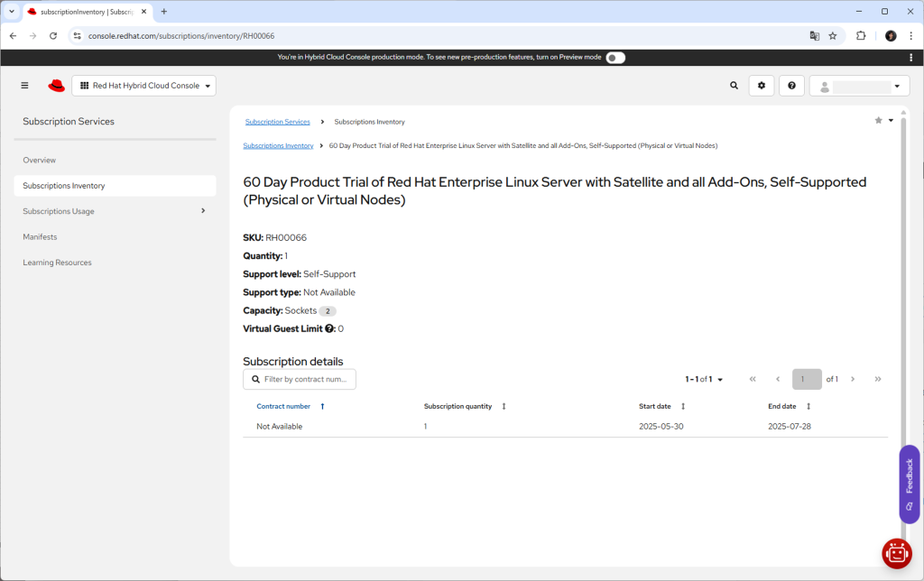The image size is (924, 581).
Task: Open the help question mark menu
Action: point(791,86)
